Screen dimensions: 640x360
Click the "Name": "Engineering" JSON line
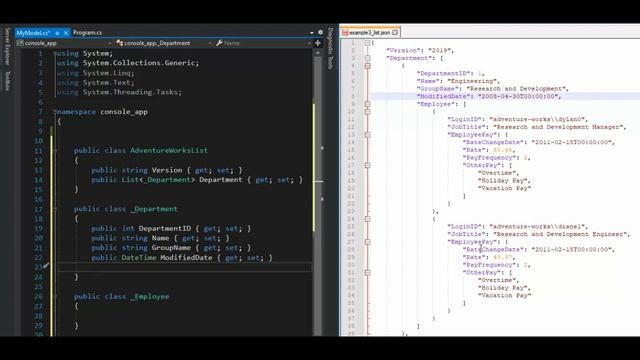(x=458, y=81)
